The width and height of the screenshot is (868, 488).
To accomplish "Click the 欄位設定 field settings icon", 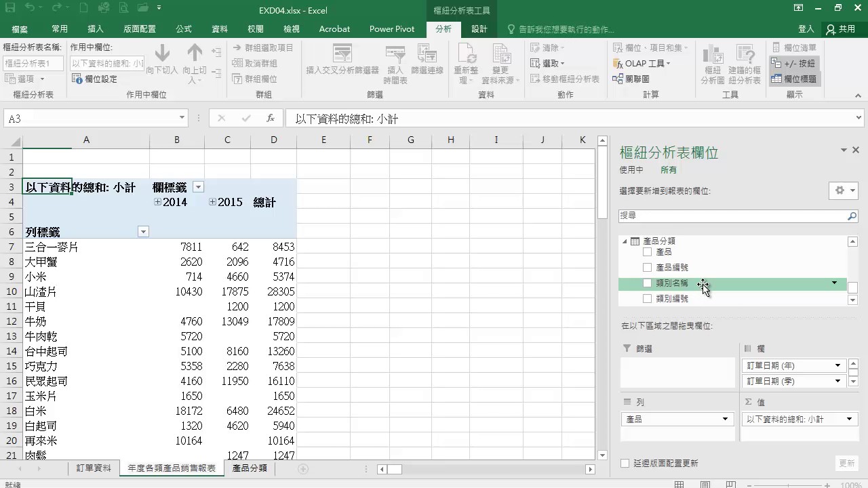I will [95, 79].
